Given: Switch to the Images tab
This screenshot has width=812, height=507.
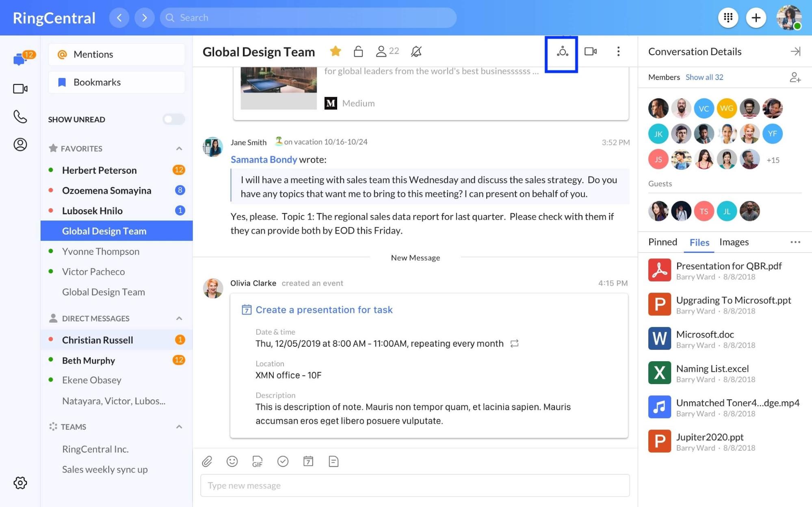Looking at the screenshot, I should (734, 242).
